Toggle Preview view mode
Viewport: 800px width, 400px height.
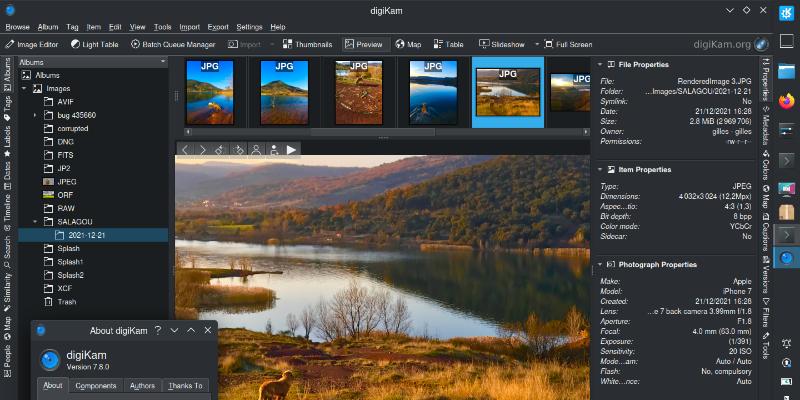pos(363,44)
